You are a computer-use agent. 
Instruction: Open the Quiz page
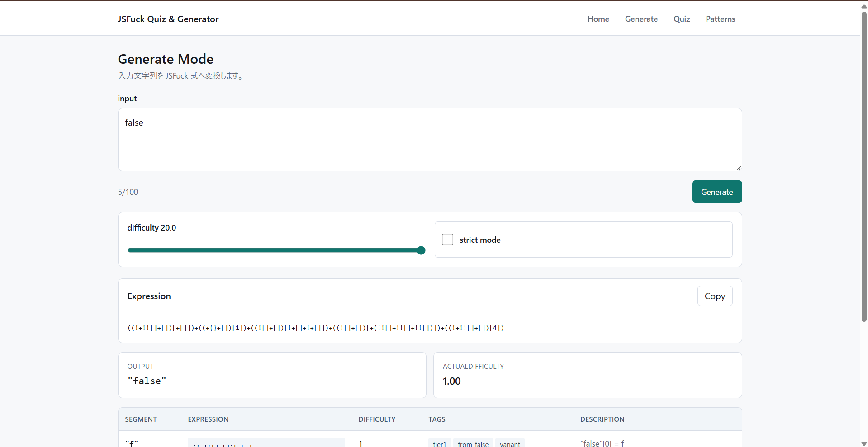pos(682,19)
